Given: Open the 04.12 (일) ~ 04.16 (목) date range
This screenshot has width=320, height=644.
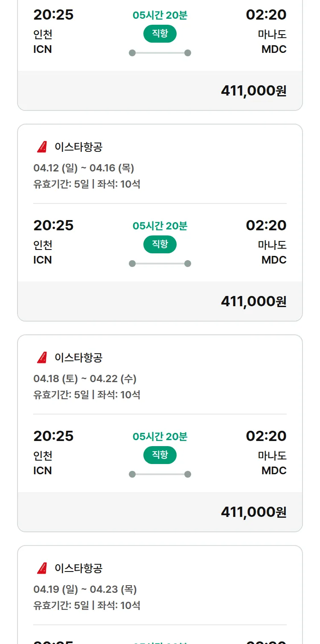Looking at the screenshot, I should pyautogui.click(x=84, y=168).
